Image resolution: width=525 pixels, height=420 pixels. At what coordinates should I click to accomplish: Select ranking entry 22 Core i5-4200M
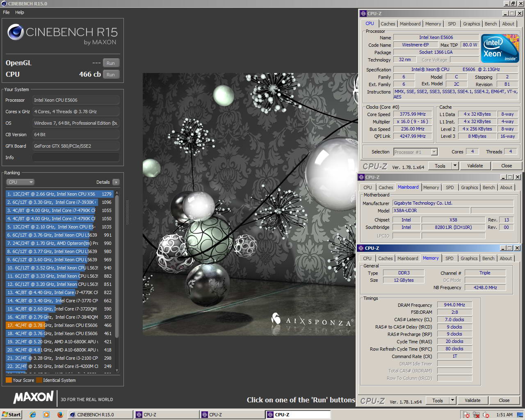pos(59,366)
